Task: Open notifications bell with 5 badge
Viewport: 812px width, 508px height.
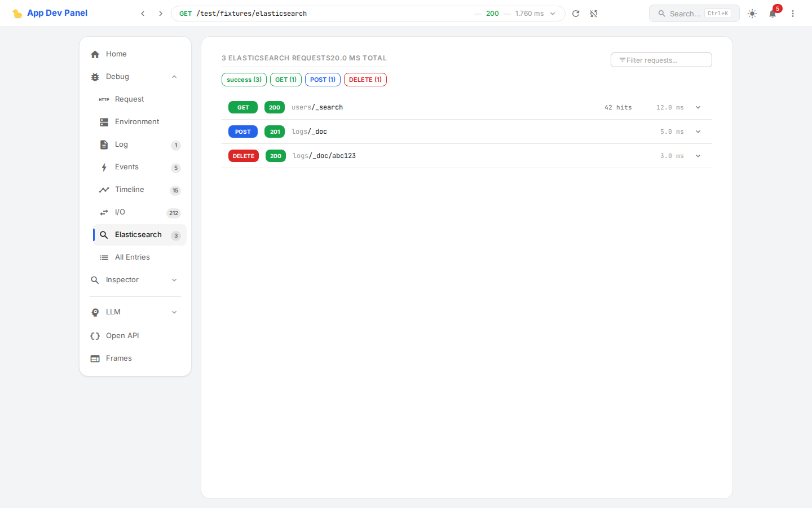Action: pos(773,14)
